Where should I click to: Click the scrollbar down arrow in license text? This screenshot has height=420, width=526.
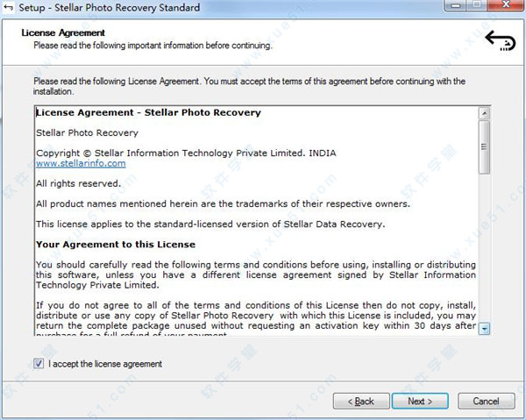point(484,328)
